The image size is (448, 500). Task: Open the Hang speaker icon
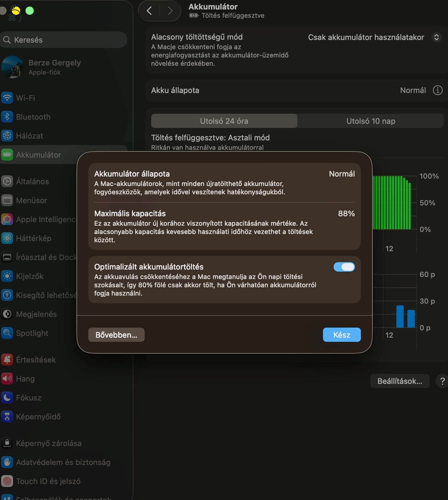pos(7,379)
